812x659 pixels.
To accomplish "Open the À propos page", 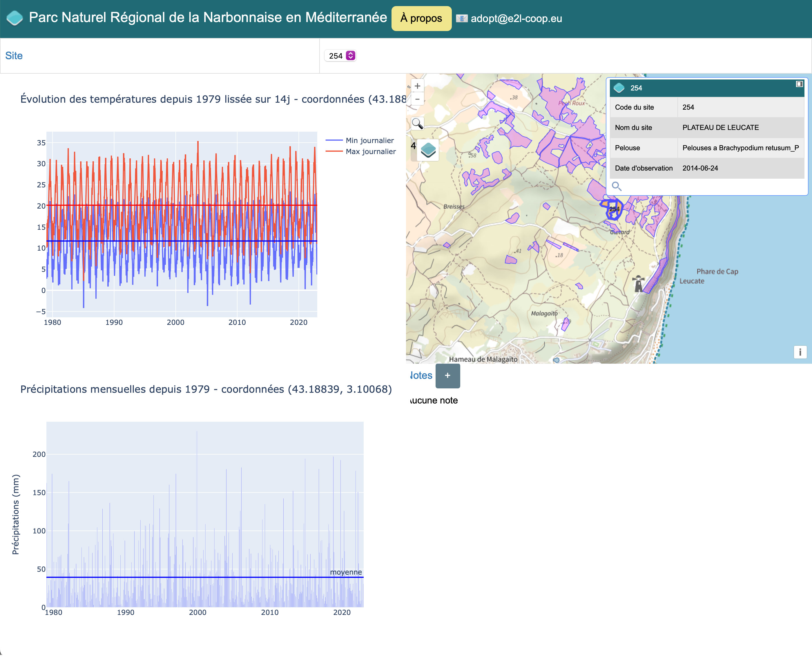I will 421,18.
